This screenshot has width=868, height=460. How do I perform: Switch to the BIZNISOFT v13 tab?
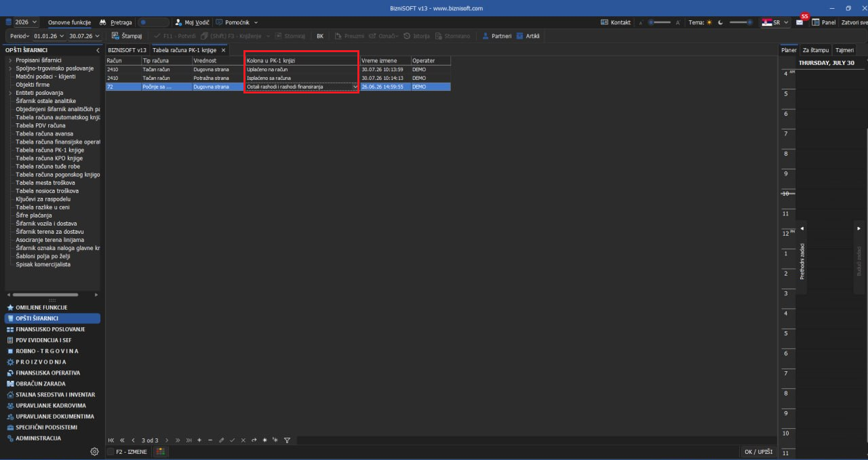(127, 50)
